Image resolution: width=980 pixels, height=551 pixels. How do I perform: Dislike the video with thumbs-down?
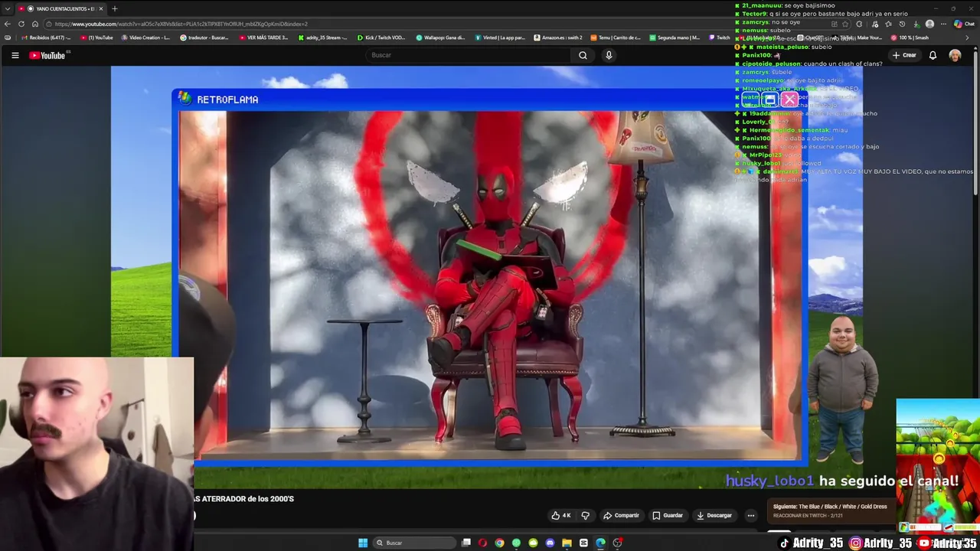click(x=586, y=515)
